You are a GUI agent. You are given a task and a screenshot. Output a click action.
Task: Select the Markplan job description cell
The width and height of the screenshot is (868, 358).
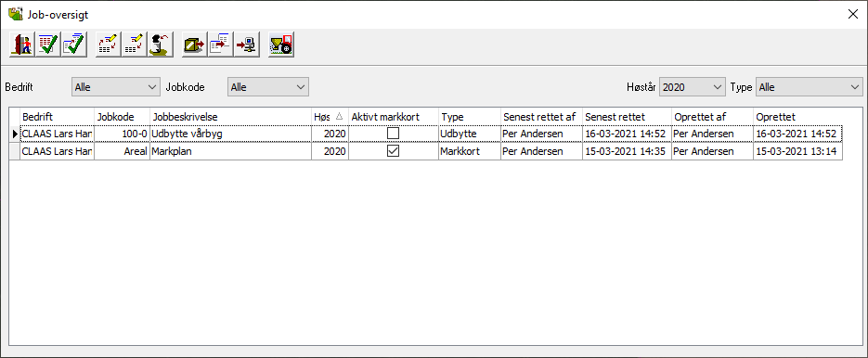[230, 151]
